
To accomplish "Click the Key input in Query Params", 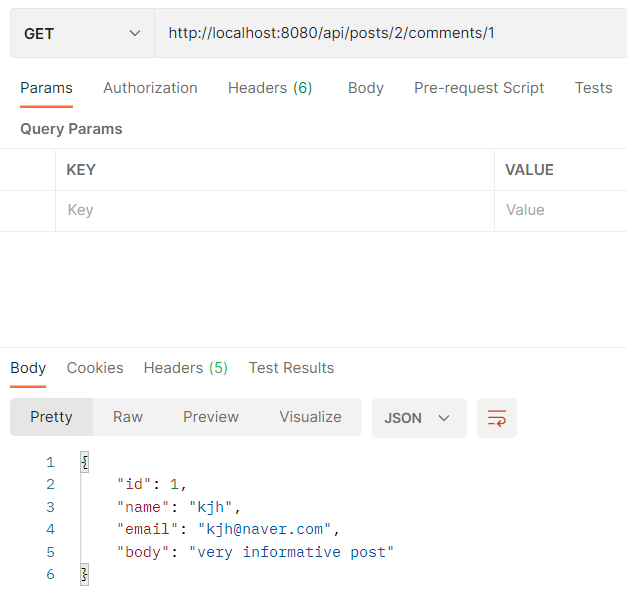I will click(275, 210).
